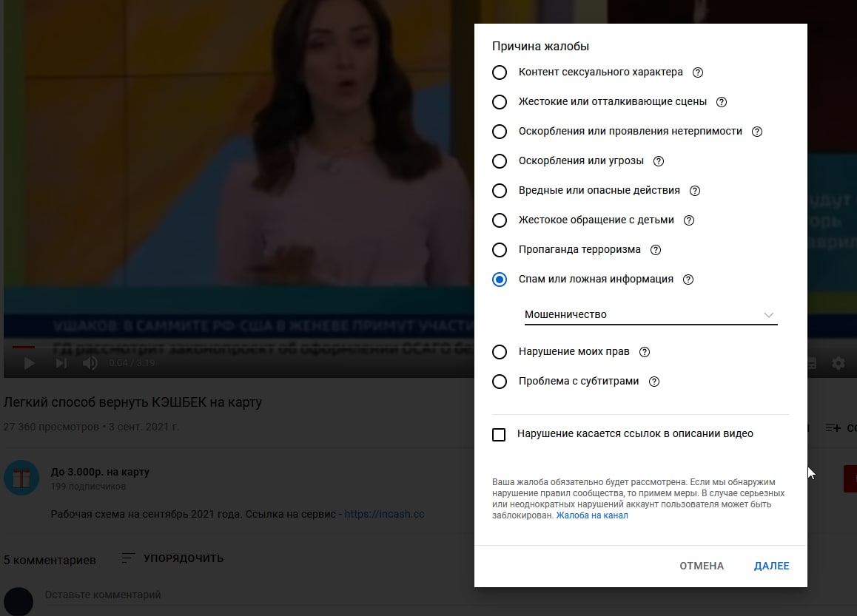Click your profile avatar beside comment box

tap(19, 602)
